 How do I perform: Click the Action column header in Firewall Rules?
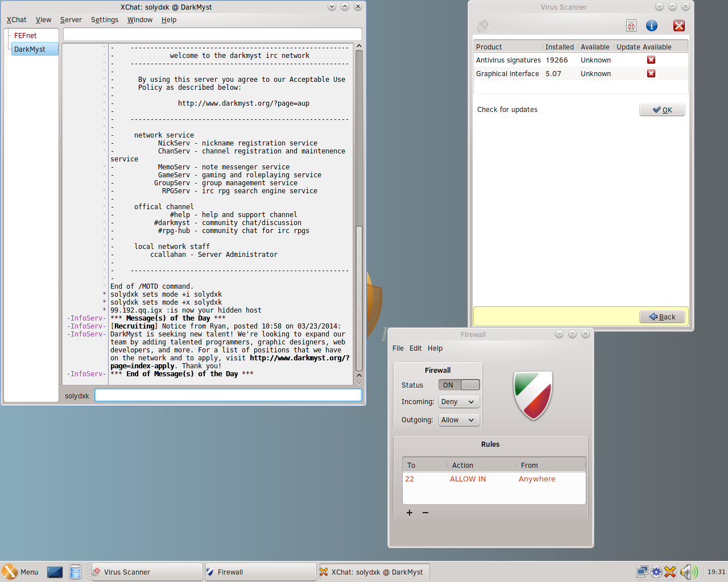click(481, 465)
